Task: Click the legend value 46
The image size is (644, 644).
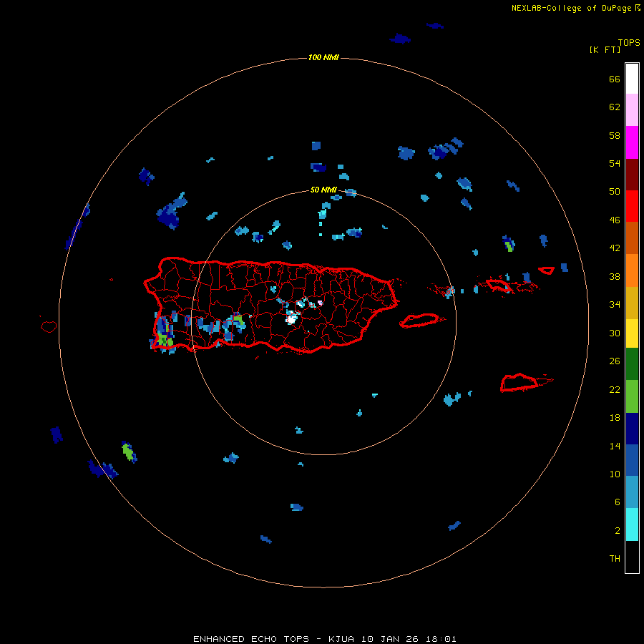Action: (615, 220)
